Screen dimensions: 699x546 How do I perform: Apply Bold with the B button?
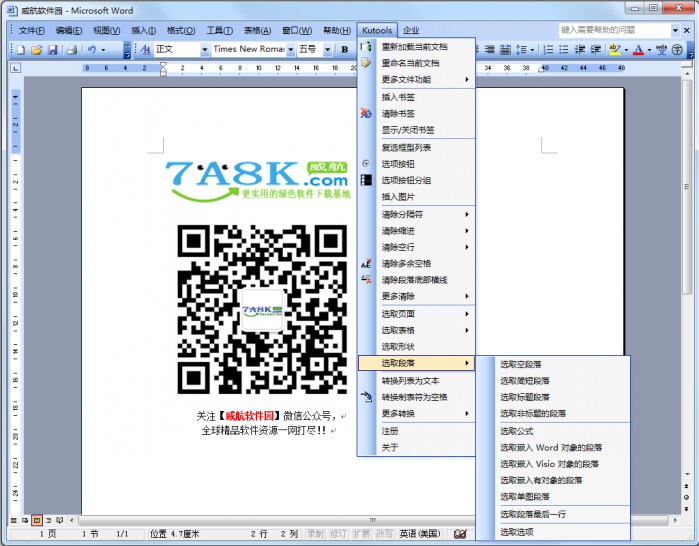[344, 49]
